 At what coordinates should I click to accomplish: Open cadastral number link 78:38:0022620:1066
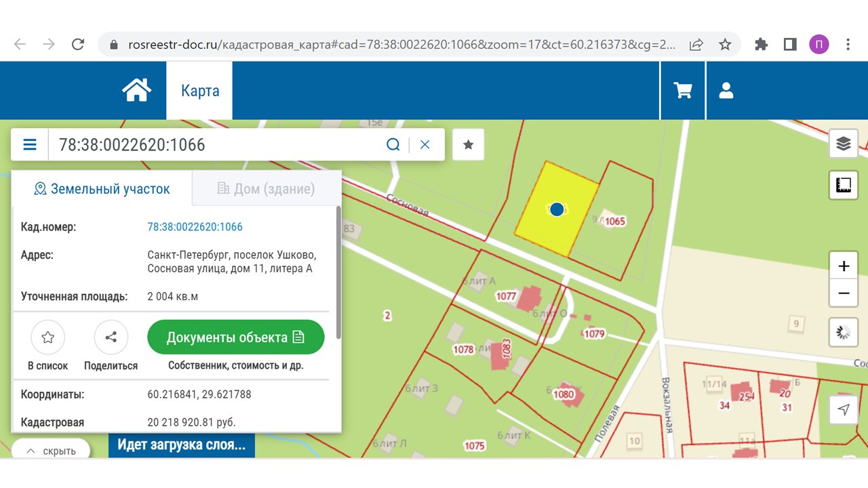pyautogui.click(x=195, y=227)
